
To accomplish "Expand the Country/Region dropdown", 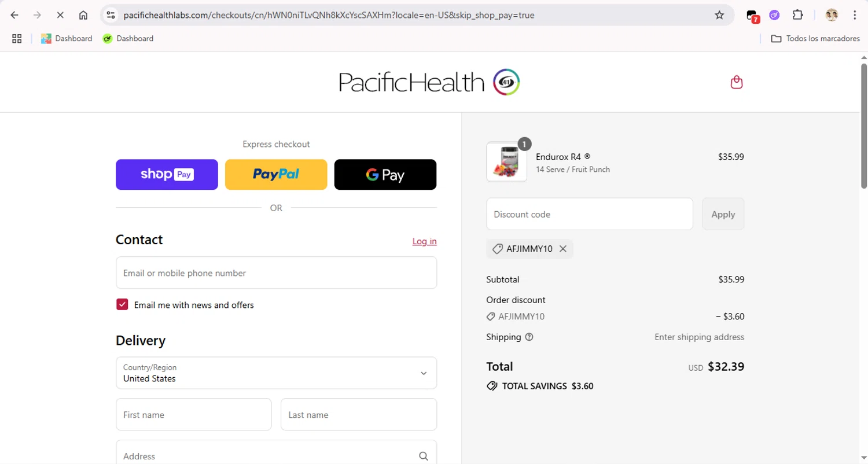I will (276, 373).
